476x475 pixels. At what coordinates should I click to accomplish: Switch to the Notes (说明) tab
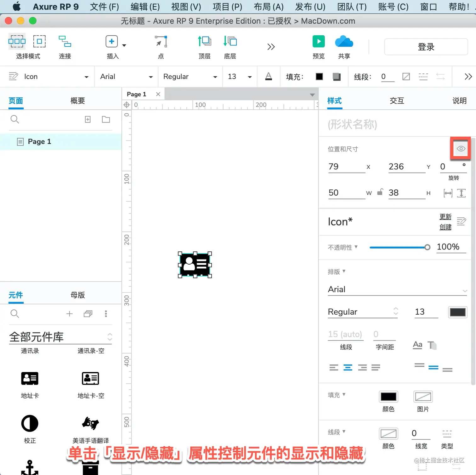459,101
